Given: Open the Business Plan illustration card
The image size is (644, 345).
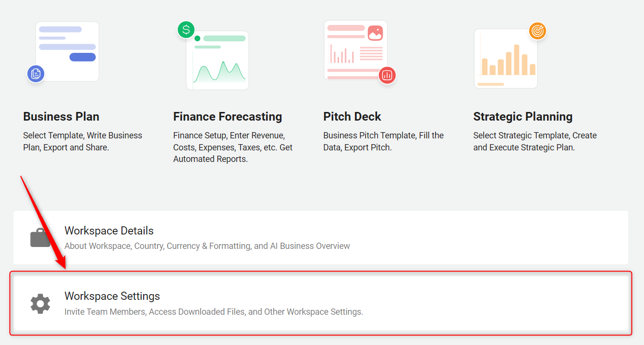Looking at the screenshot, I should pos(67,51).
